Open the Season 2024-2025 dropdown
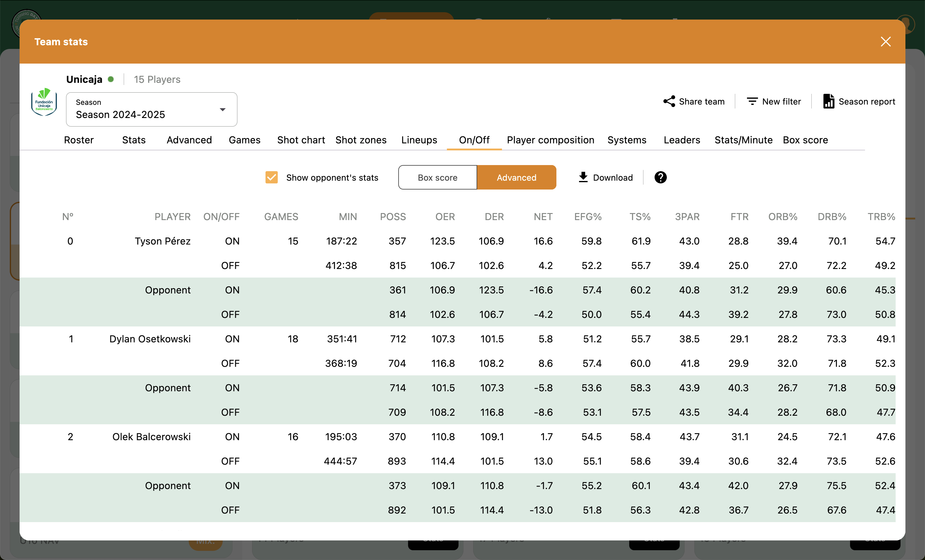925x560 pixels. point(151,109)
